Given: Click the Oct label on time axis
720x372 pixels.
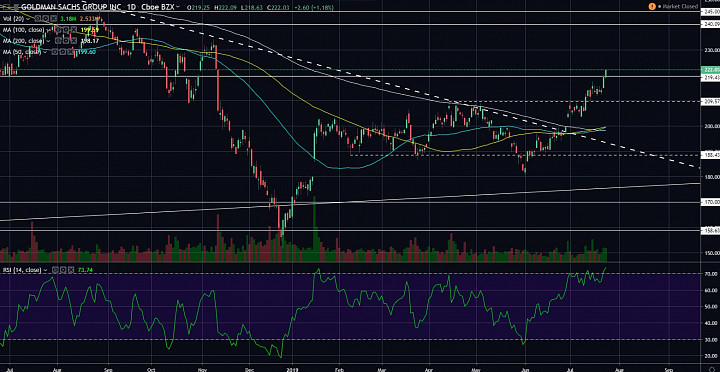Looking at the screenshot, I should tap(150, 369).
